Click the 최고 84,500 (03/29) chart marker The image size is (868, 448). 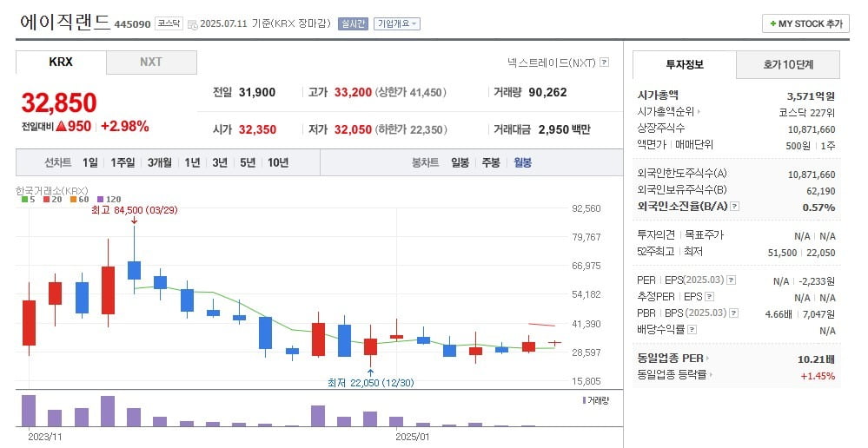pyautogui.click(x=135, y=210)
